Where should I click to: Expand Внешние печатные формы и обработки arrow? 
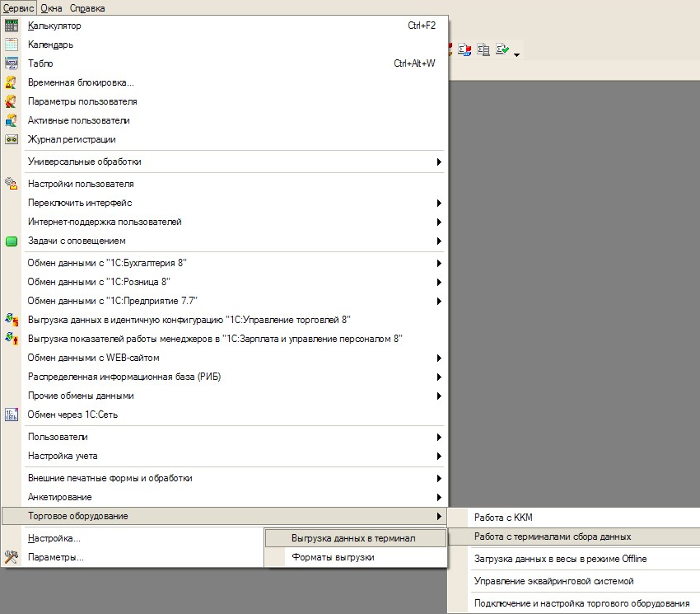pos(439,478)
